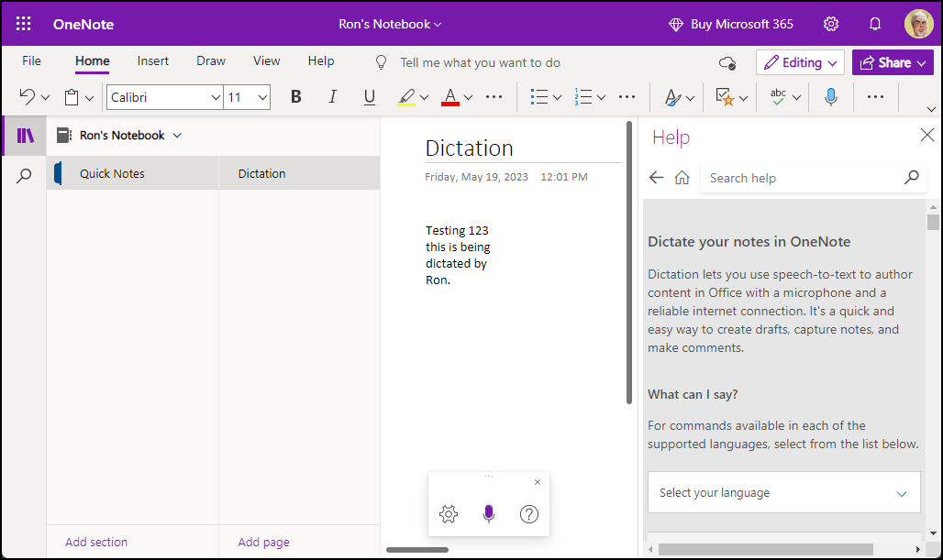Open font color dropdown arrow

point(469,97)
